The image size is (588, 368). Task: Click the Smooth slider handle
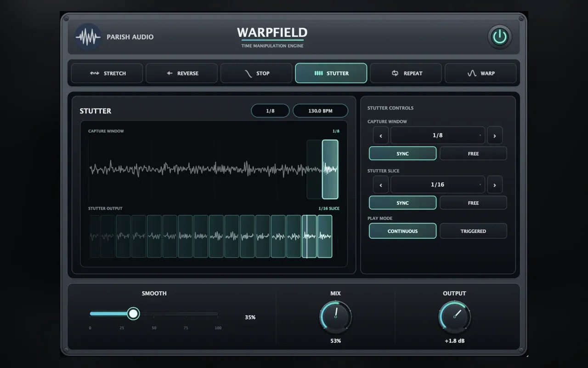tap(133, 314)
